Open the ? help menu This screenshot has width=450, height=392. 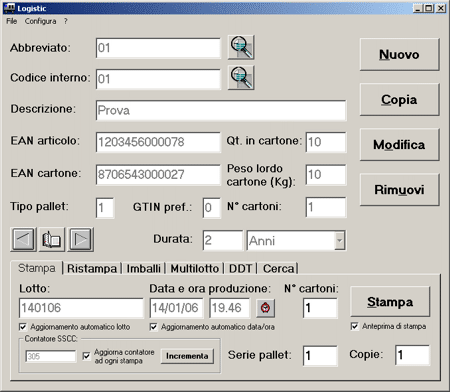66,21
